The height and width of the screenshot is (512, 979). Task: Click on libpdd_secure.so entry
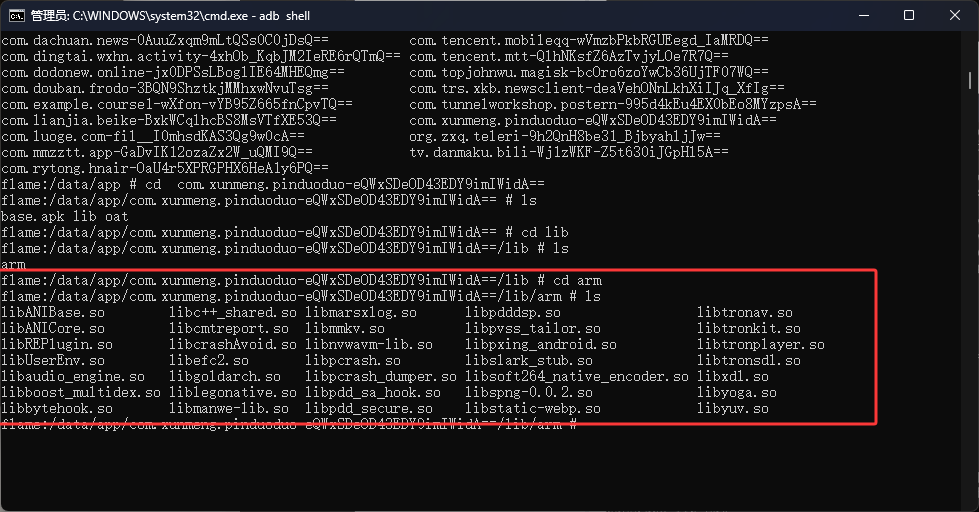point(369,409)
